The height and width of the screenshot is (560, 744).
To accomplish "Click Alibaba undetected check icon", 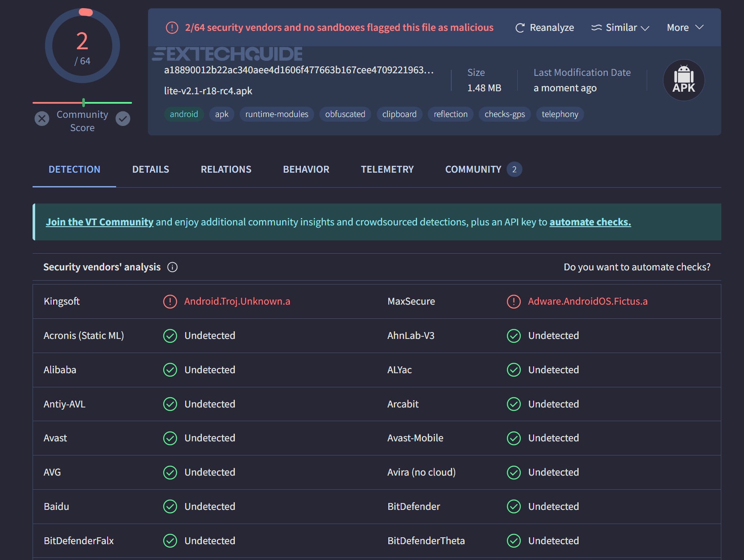I will pyautogui.click(x=170, y=370).
